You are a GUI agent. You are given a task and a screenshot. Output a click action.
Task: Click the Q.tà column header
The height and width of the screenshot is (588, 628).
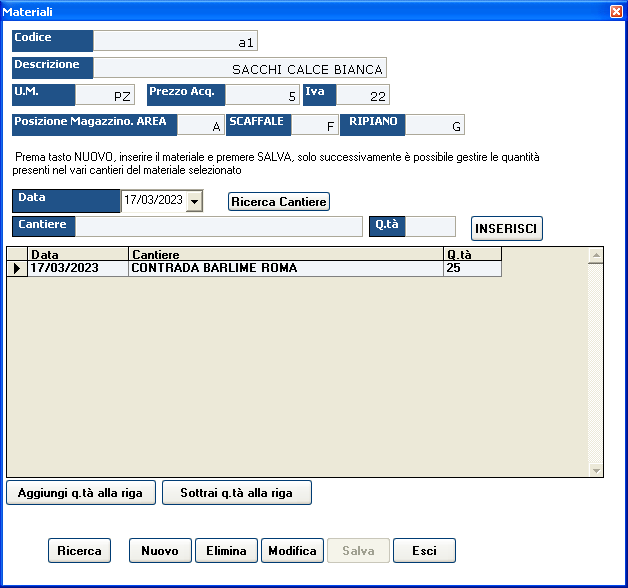(x=472, y=254)
